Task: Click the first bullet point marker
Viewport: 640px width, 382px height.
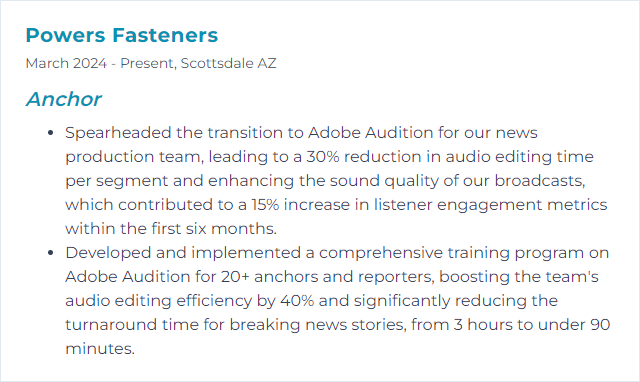Action: 51,133
